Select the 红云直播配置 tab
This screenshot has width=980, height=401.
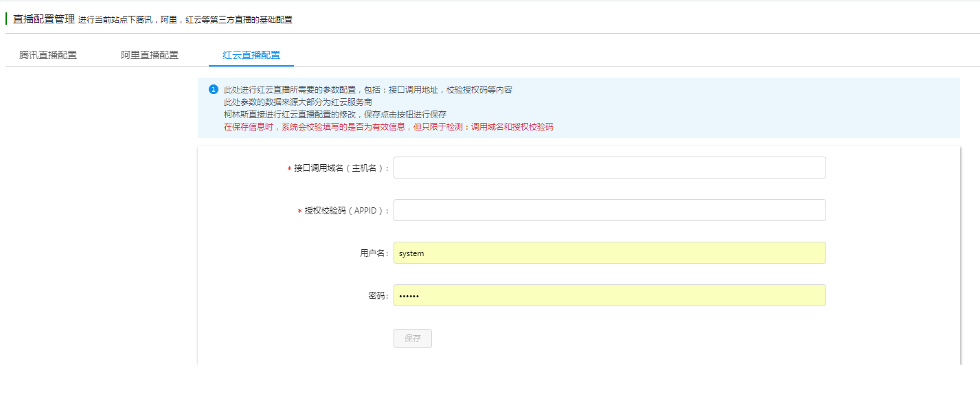[251, 55]
